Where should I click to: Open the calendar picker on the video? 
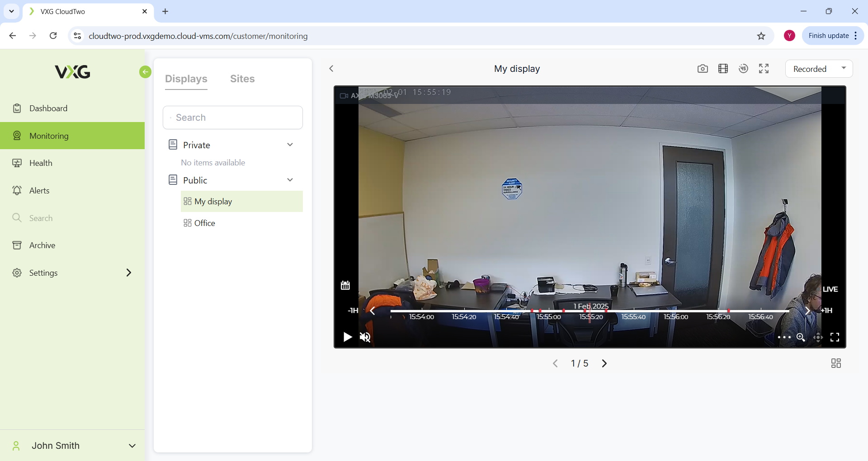pos(345,285)
